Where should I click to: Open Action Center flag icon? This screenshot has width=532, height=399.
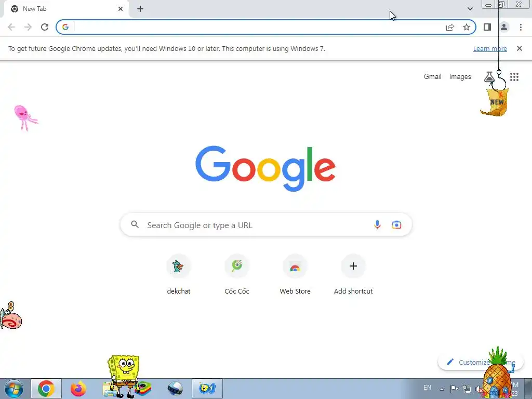(x=454, y=389)
